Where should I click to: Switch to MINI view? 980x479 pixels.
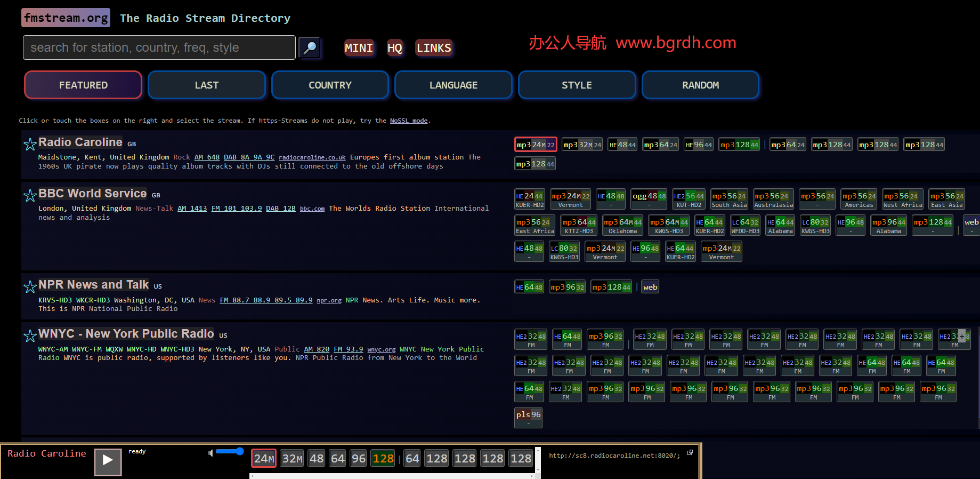tap(359, 48)
